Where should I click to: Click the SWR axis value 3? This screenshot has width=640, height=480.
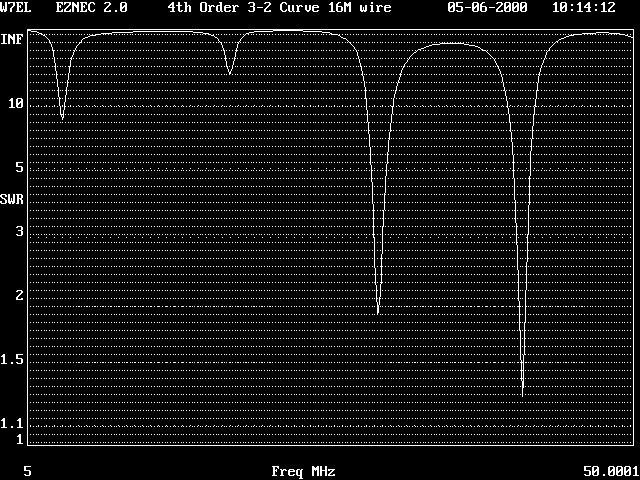pos(20,231)
